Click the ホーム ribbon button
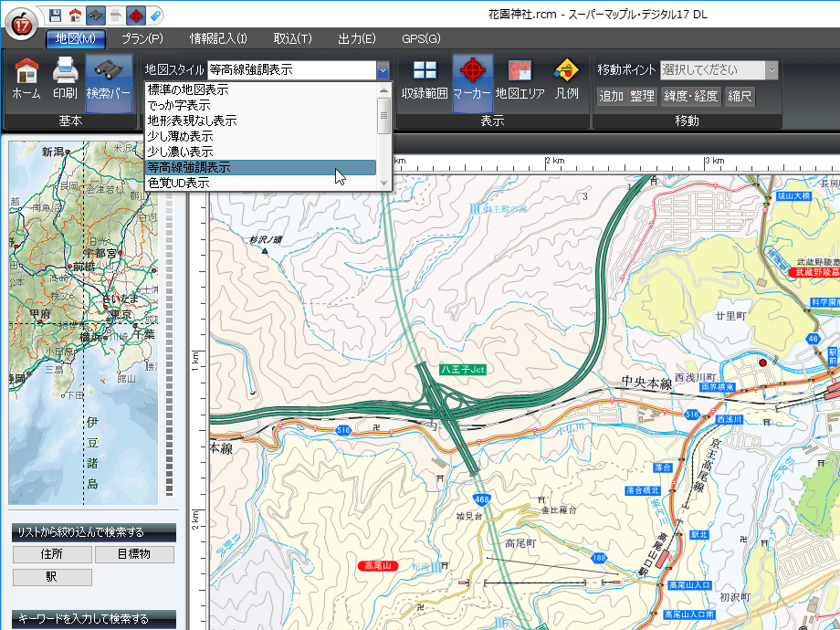 click(x=26, y=79)
